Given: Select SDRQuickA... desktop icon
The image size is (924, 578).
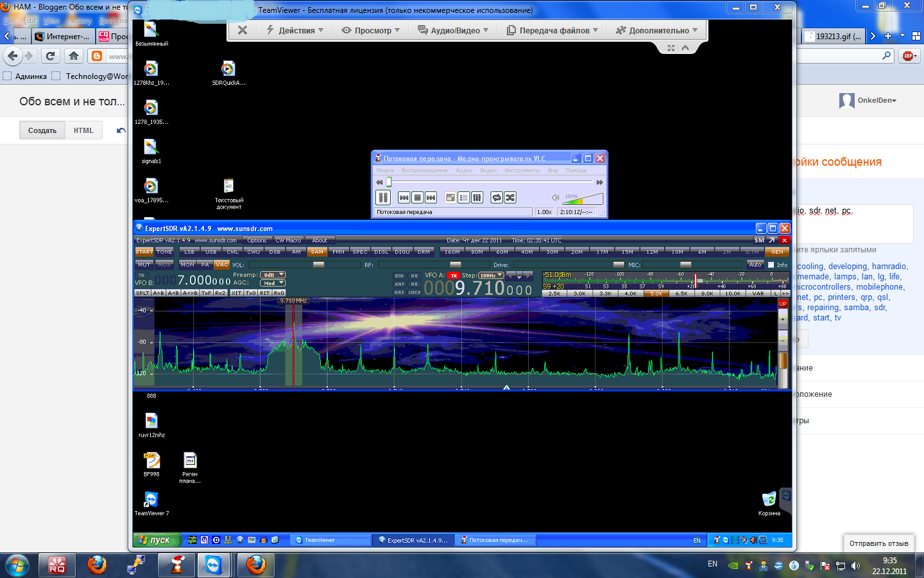Looking at the screenshot, I should pos(228,73).
